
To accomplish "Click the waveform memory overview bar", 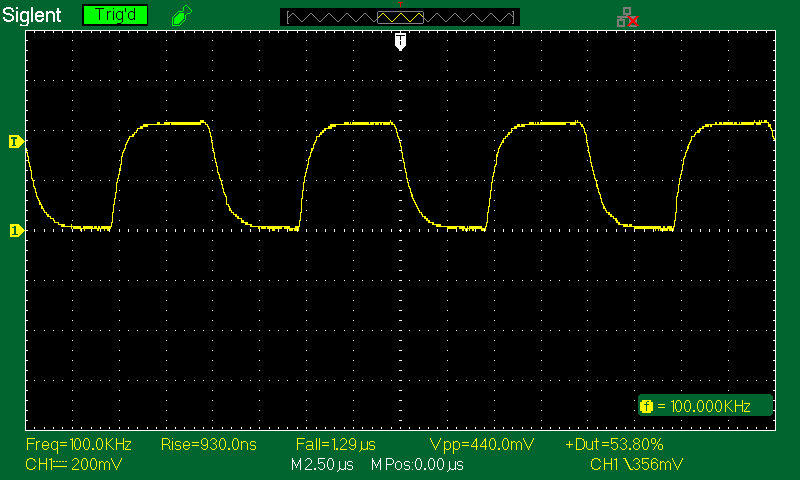I will [x=400, y=17].
